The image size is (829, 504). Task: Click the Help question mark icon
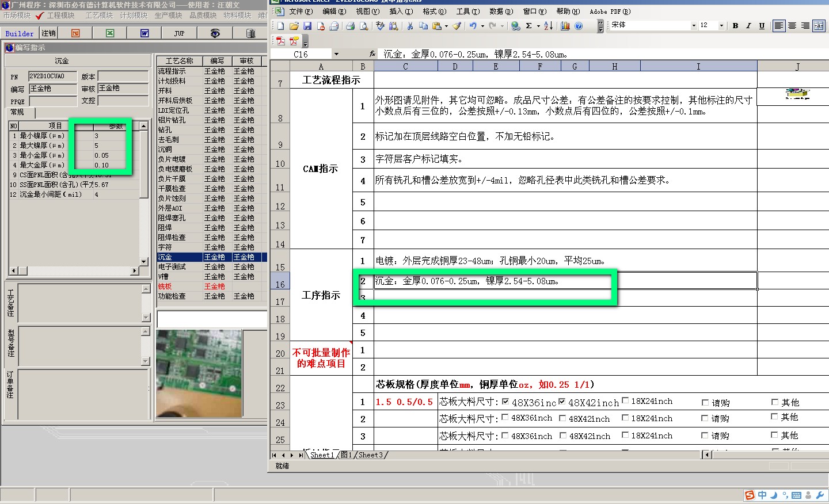click(x=579, y=26)
